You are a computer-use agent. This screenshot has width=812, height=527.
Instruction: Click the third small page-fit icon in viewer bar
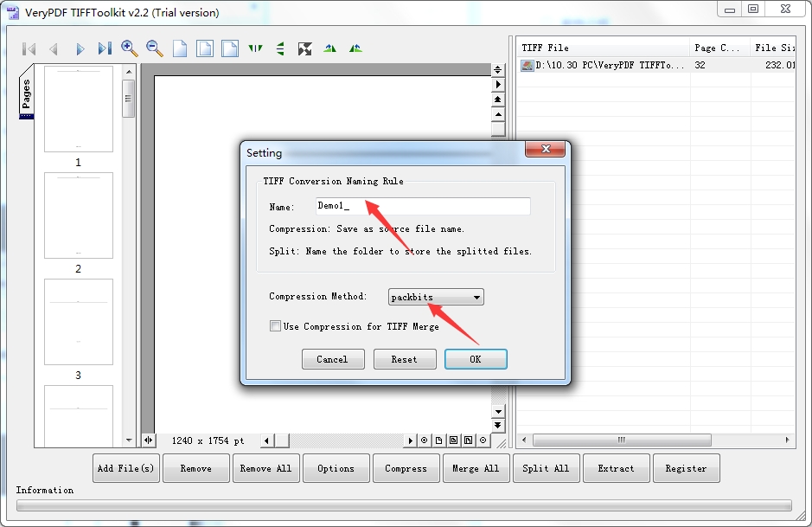[468, 440]
